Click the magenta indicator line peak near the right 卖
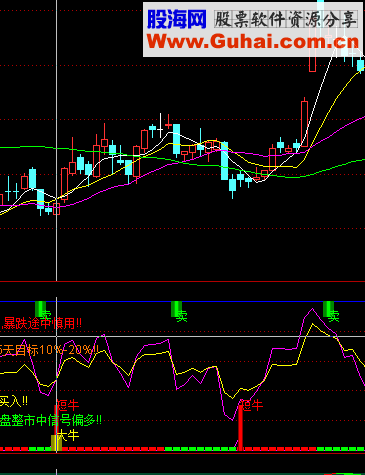 click(x=312, y=309)
